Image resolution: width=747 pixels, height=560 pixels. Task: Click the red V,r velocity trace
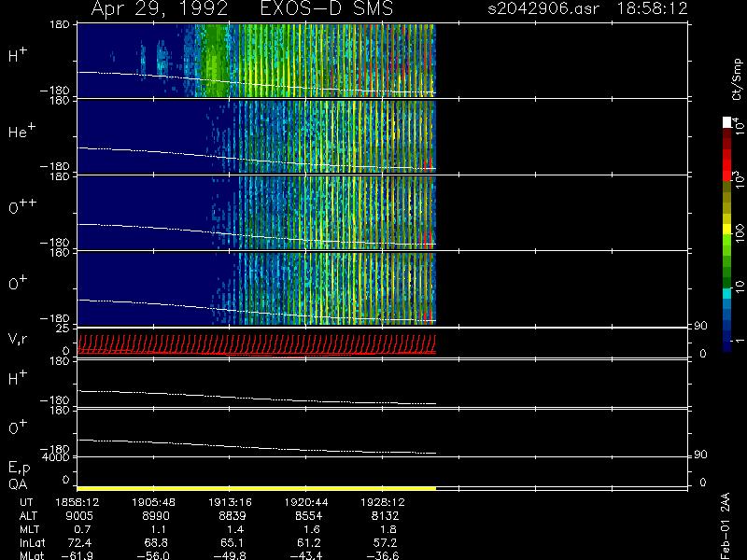coord(256,344)
